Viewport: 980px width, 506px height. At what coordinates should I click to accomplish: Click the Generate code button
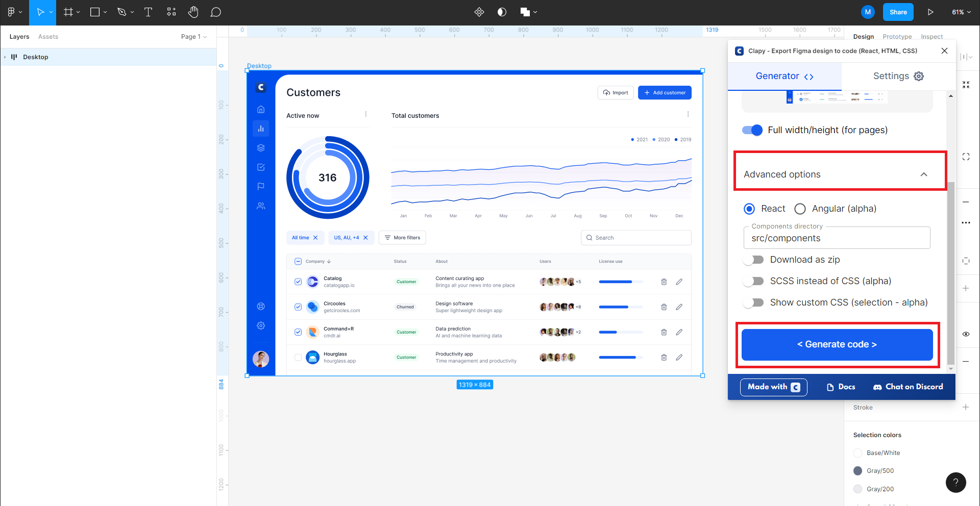click(x=837, y=344)
